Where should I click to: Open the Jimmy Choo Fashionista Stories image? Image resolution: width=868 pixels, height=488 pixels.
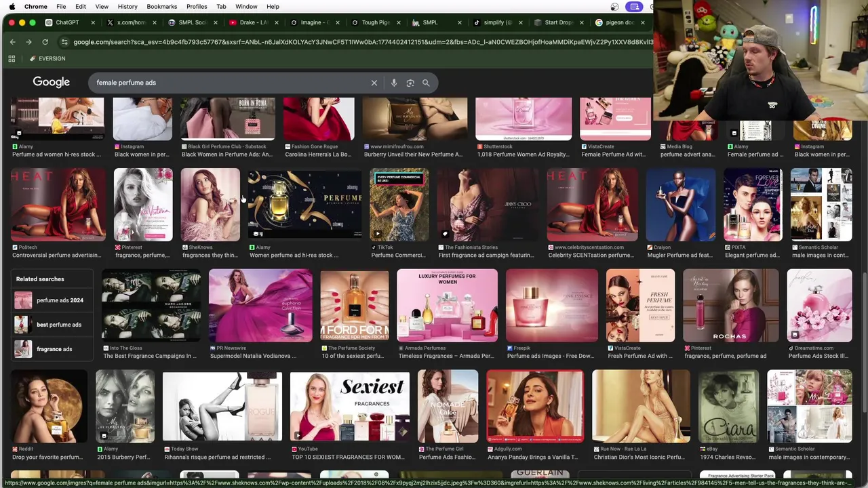[x=488, y=205]
